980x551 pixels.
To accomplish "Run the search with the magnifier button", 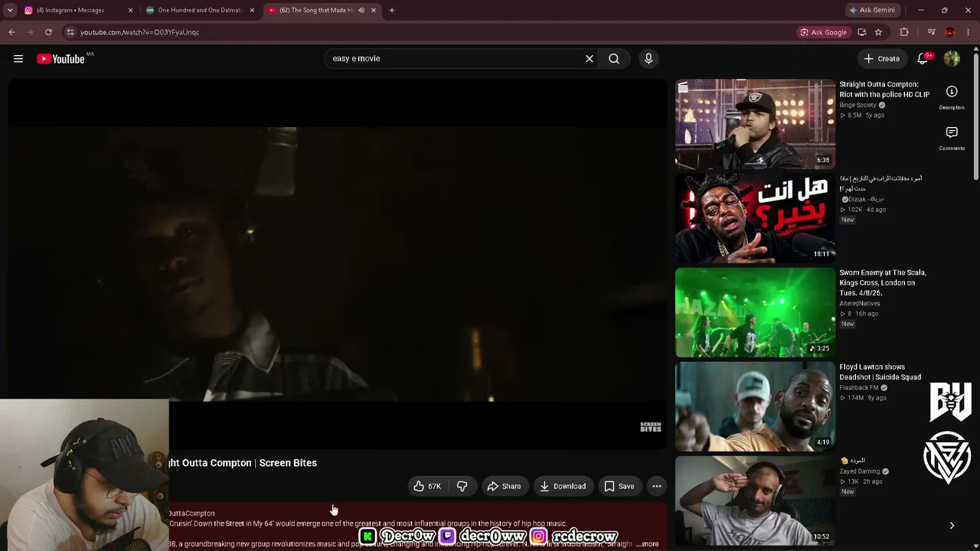I will pos(614,59).
